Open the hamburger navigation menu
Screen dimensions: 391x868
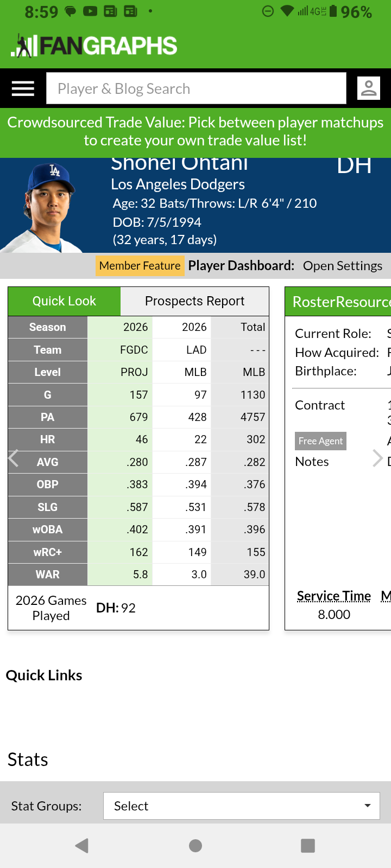click(x=23, y=88)
